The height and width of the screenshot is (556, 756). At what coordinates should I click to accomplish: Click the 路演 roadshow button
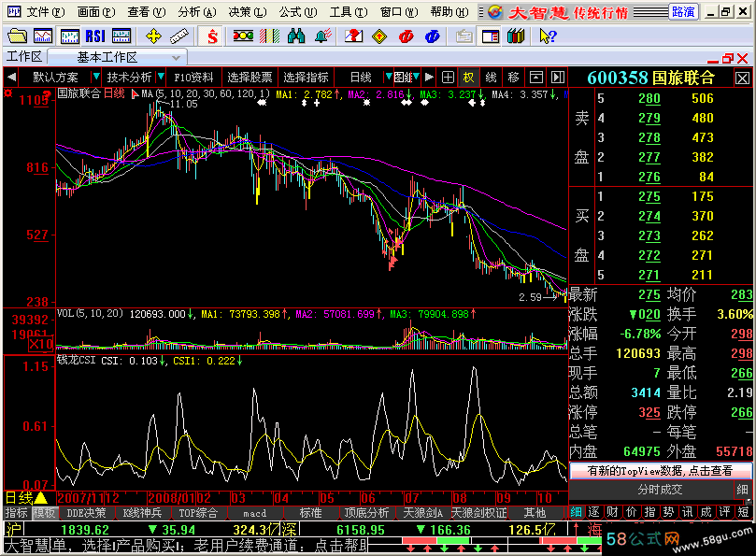(683, 11)
